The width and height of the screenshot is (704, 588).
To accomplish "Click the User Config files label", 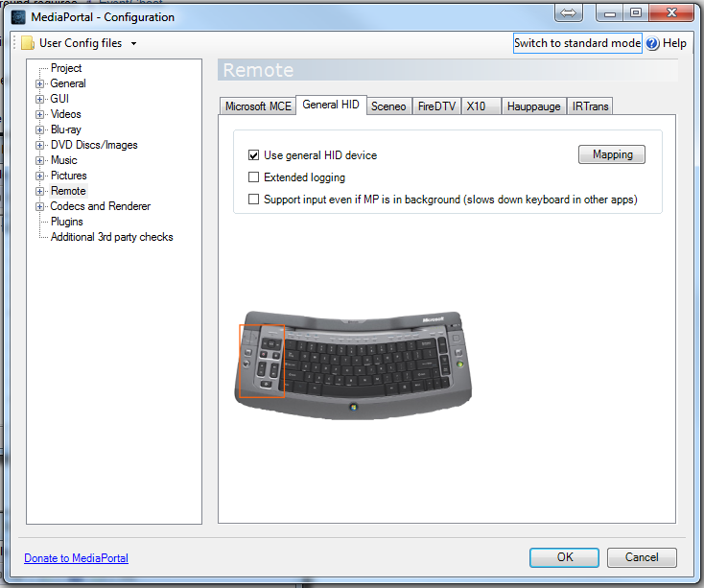I will point(81,43).
